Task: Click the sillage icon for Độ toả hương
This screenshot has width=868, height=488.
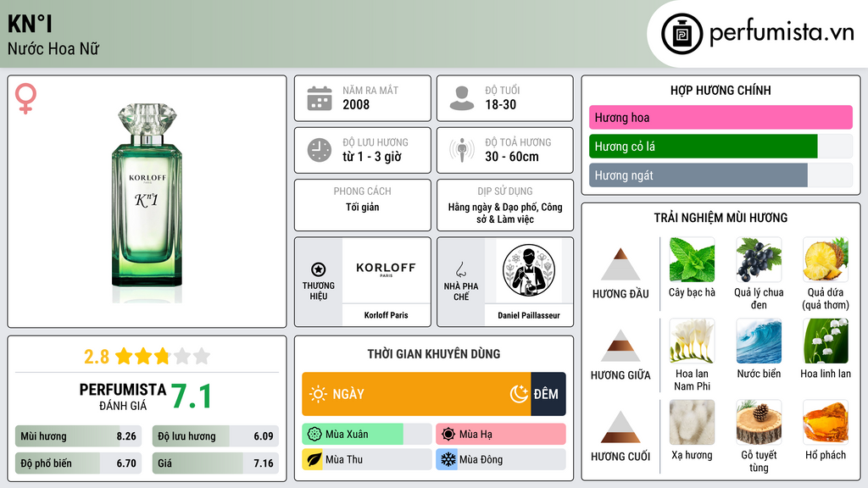Action: [x=462, y=151]
